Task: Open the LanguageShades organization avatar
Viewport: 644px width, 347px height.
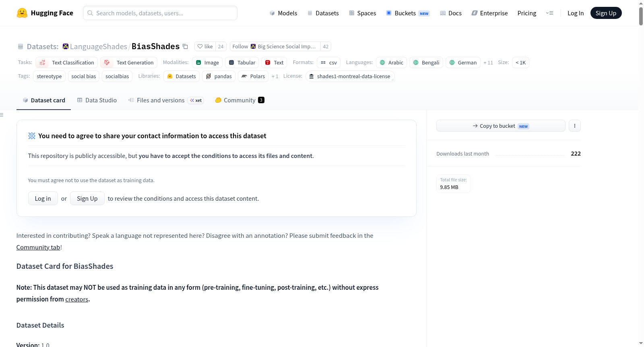Action: 66,46
